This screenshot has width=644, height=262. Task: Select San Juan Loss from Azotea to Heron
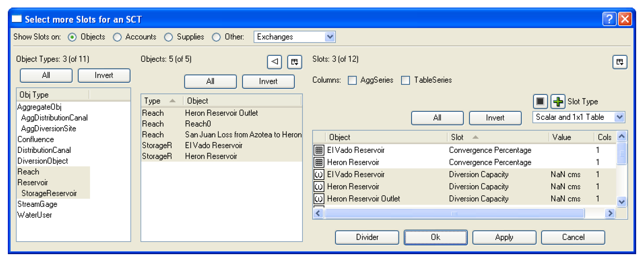click(x=221, y=135)
